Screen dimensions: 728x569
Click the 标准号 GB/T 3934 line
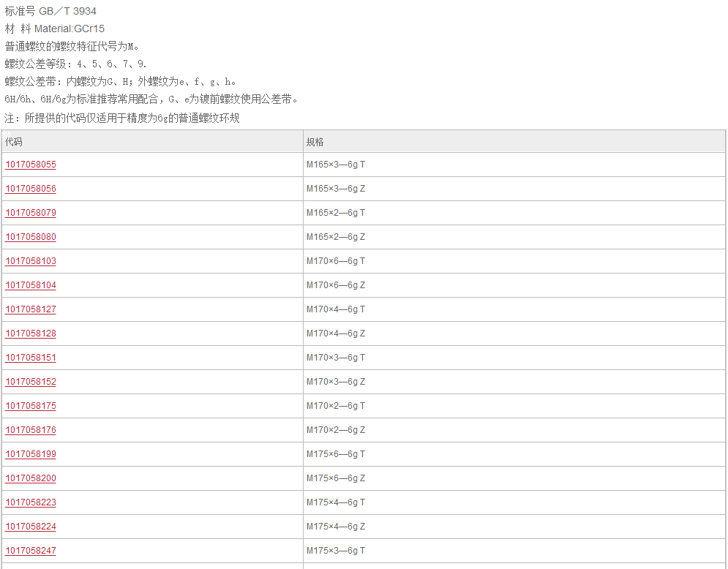coord(50,11)
